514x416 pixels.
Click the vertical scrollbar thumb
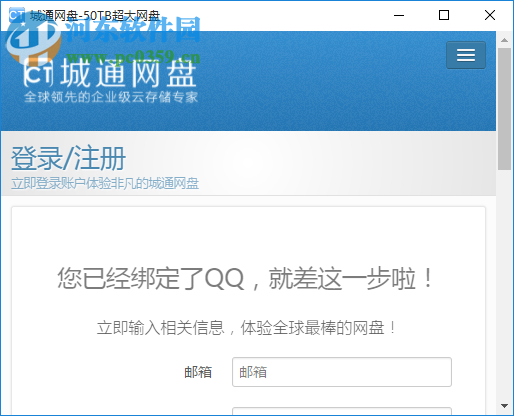504,109
